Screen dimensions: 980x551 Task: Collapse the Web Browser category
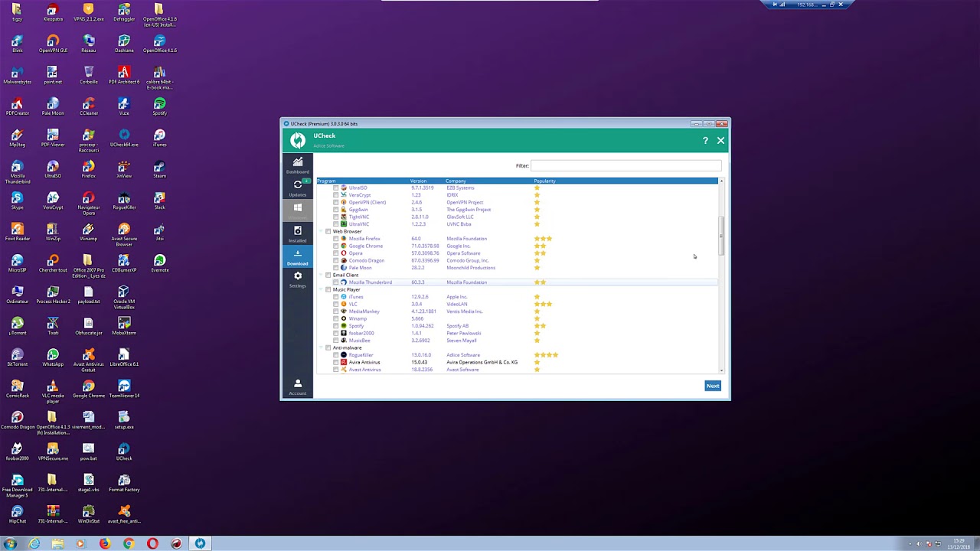pos(321,231)
